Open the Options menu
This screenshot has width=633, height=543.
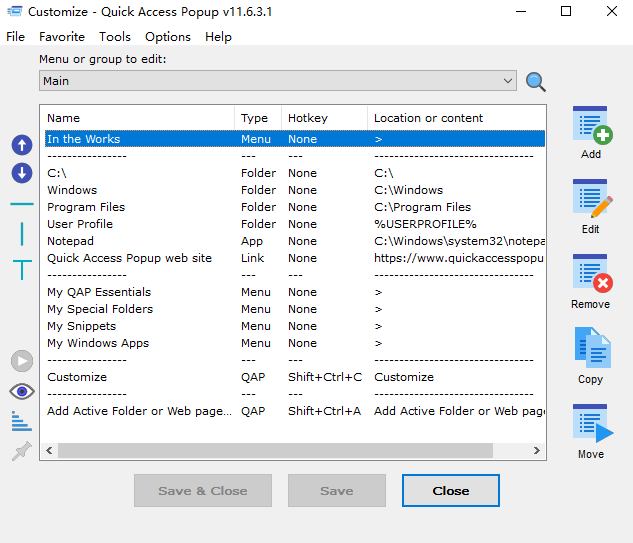point(167,37)
